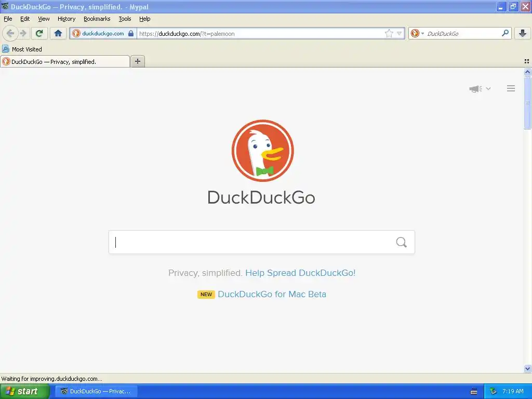
Task: Follow the Help Spread DuckDuckGo! link
Action: 300,273
